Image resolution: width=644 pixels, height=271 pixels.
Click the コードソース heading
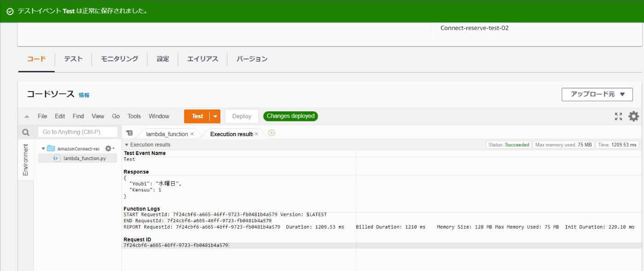click(x=51, y=94)
